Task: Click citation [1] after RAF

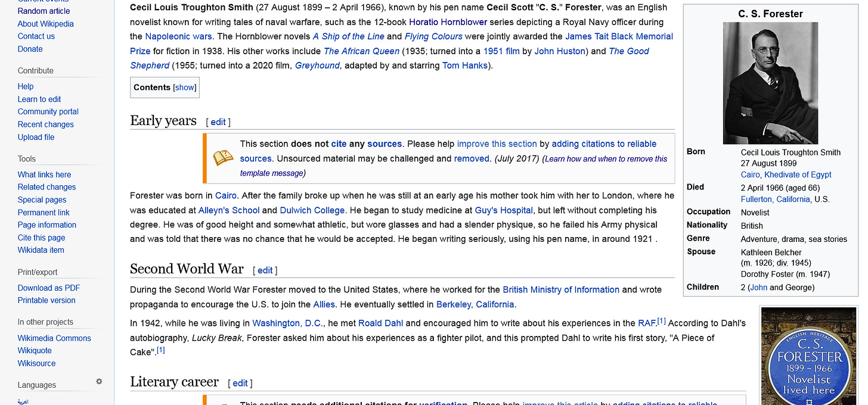Action: pyautogui.click(x=661, y=321)
